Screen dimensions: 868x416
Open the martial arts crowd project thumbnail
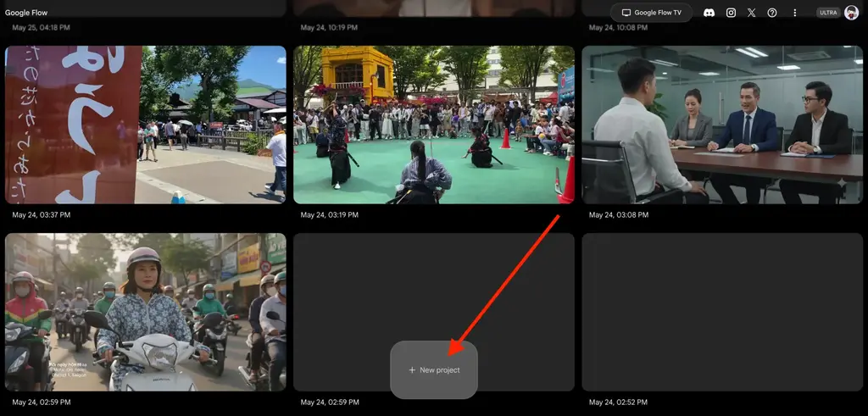(434, 125)
